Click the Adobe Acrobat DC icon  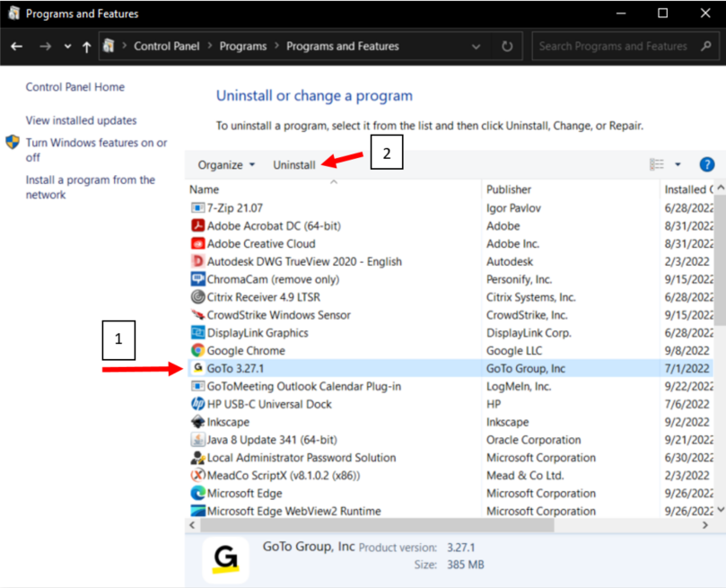pos(197,226)
